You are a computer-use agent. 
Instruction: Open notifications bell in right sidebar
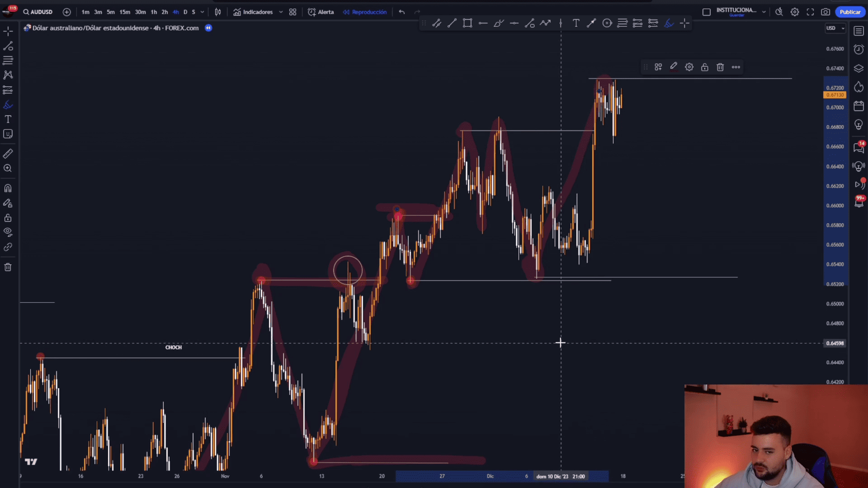pos(859,203)
